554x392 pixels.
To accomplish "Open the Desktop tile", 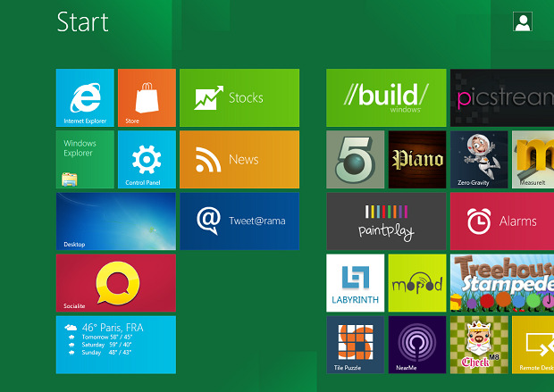I will 115,221.
